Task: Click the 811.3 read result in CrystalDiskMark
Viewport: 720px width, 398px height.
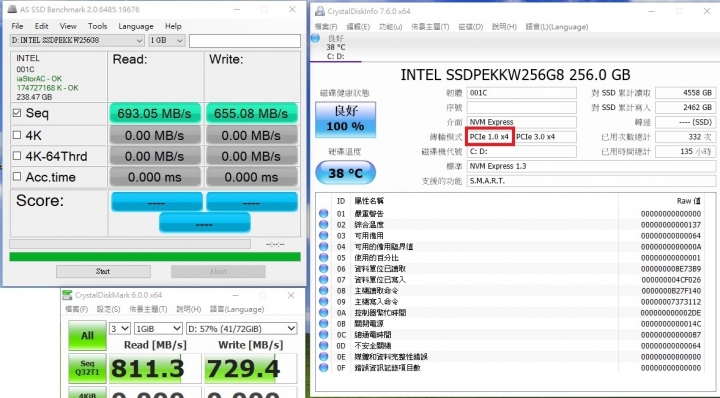Action: 155,368
